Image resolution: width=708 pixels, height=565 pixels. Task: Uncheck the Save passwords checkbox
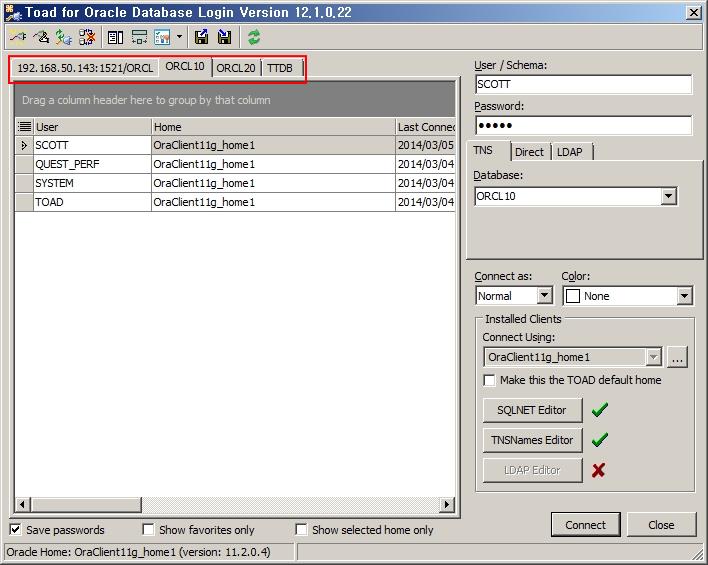click(16, 530)
